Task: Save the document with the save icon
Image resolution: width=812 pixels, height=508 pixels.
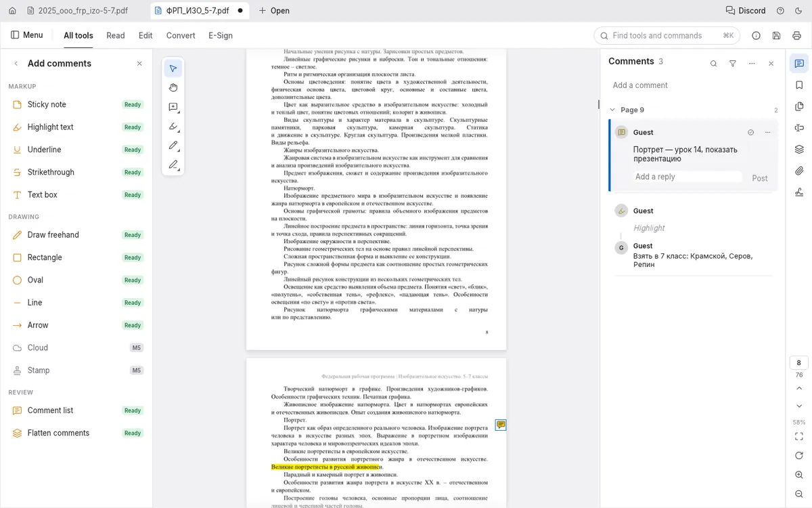Action: pos(776,35)
